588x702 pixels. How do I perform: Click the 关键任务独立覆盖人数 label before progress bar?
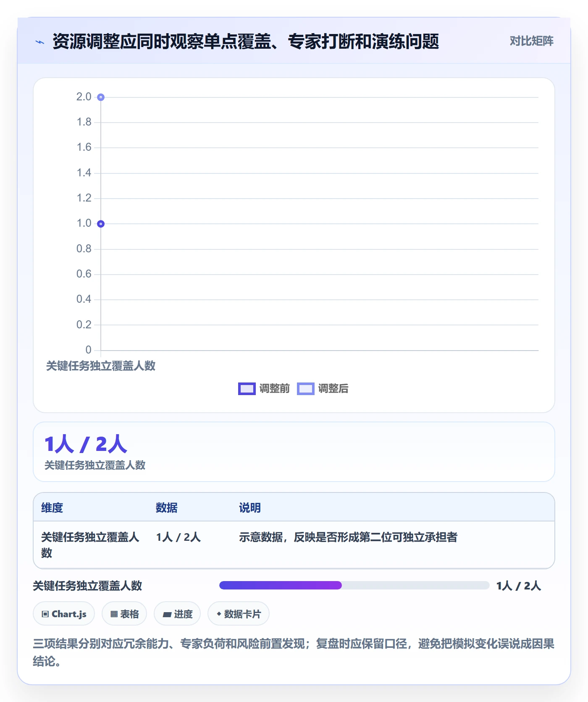(x=87, y=586)
